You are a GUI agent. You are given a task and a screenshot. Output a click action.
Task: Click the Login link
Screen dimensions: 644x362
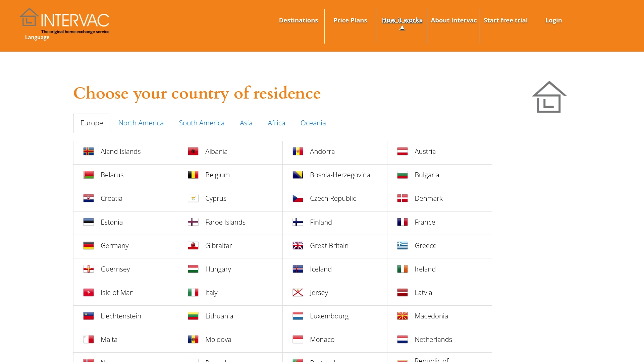[553, 20]
